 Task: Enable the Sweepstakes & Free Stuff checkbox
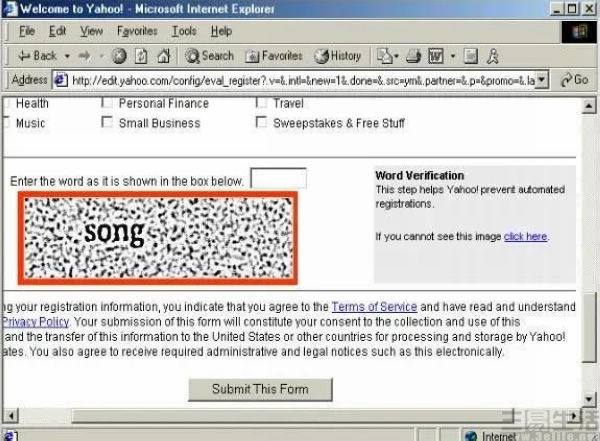pyautogui.click(x=262, y=123)
